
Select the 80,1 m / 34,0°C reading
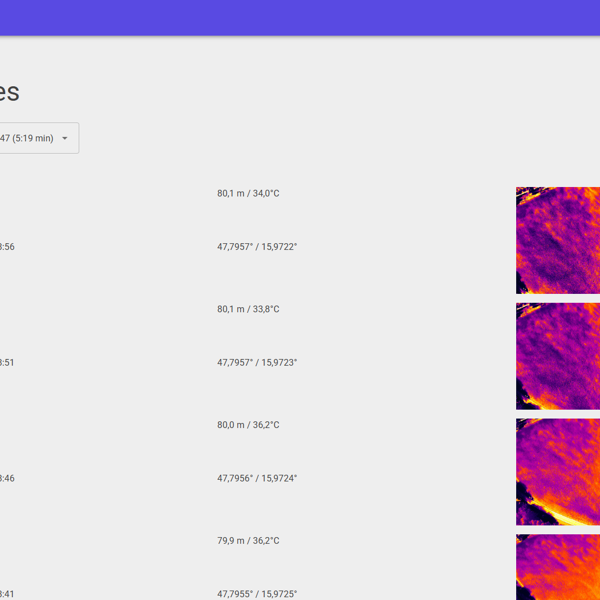pos(248,193)
